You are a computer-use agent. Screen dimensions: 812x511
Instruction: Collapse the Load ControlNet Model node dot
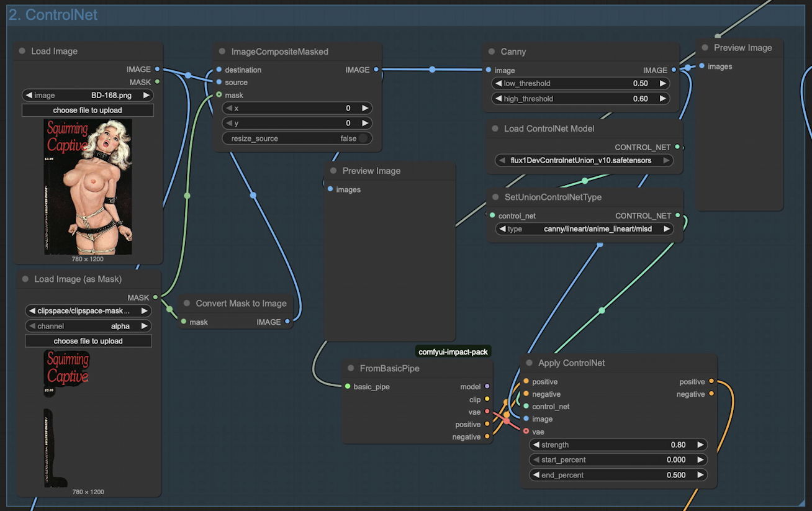pos(495,129)
